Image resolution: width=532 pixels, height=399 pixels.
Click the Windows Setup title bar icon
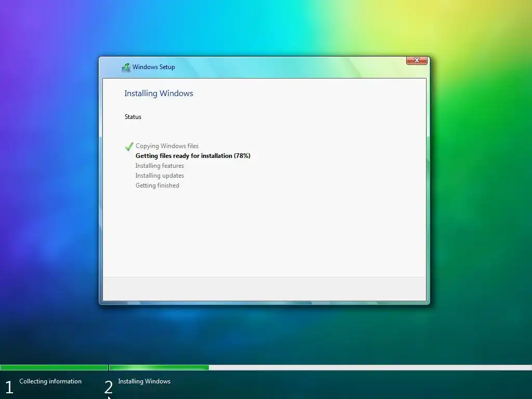tap(126, 67)
